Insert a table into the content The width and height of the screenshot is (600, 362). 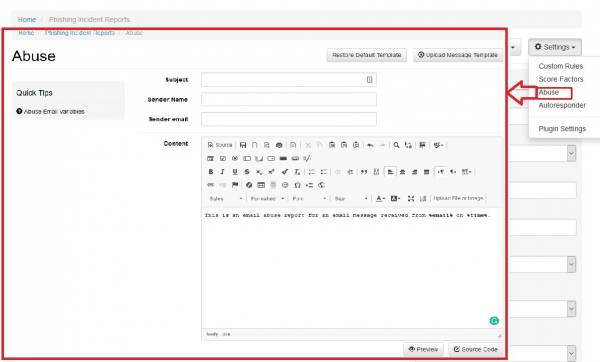point(261,185)
